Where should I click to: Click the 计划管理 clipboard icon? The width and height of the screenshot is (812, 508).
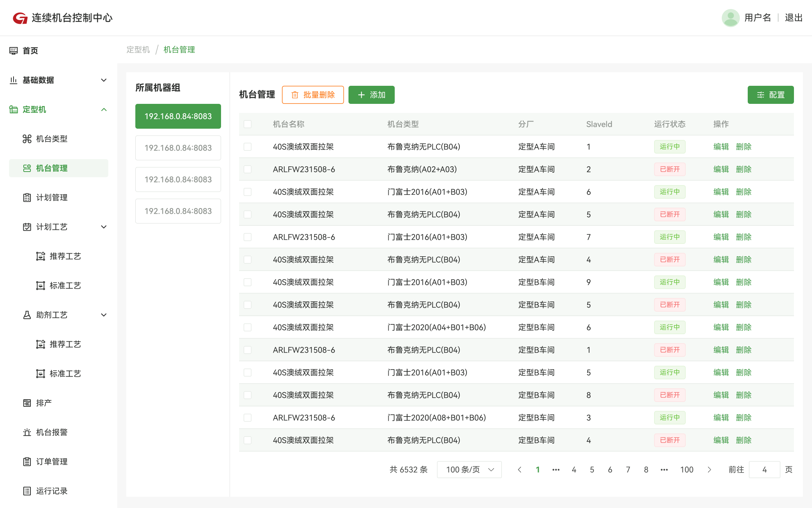[27, 198]
